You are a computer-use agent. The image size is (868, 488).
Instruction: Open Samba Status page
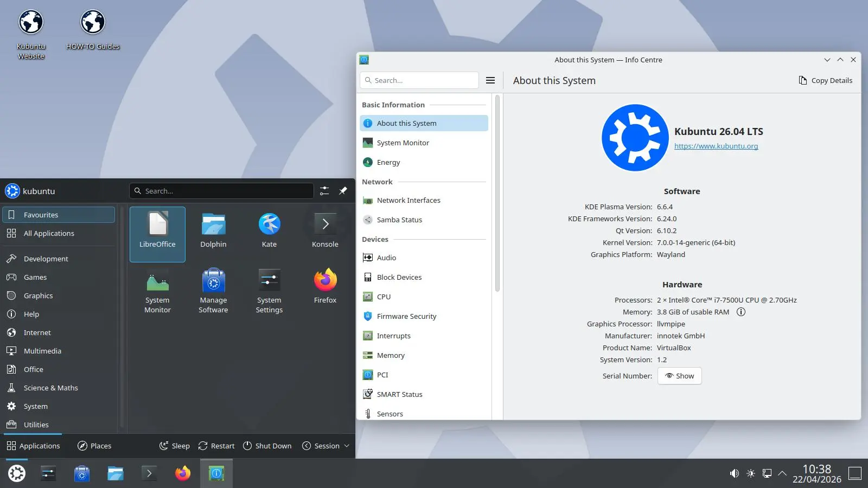(x=424, y=220)
